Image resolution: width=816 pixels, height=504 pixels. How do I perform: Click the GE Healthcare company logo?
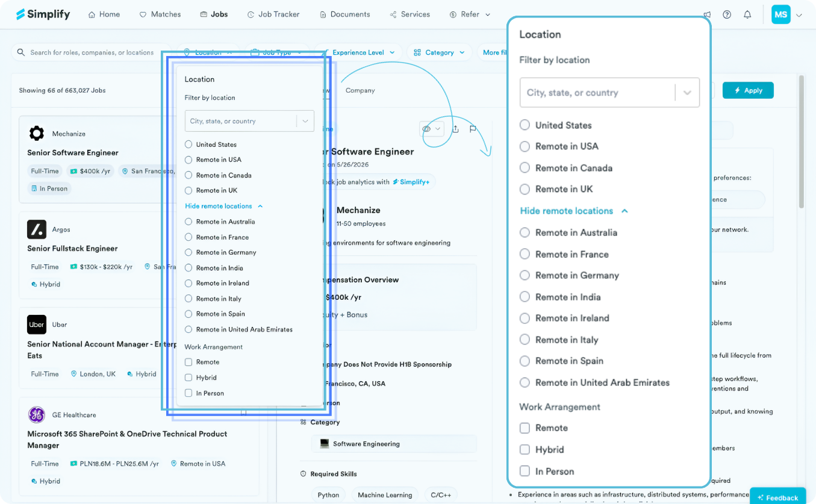(37, 415)
